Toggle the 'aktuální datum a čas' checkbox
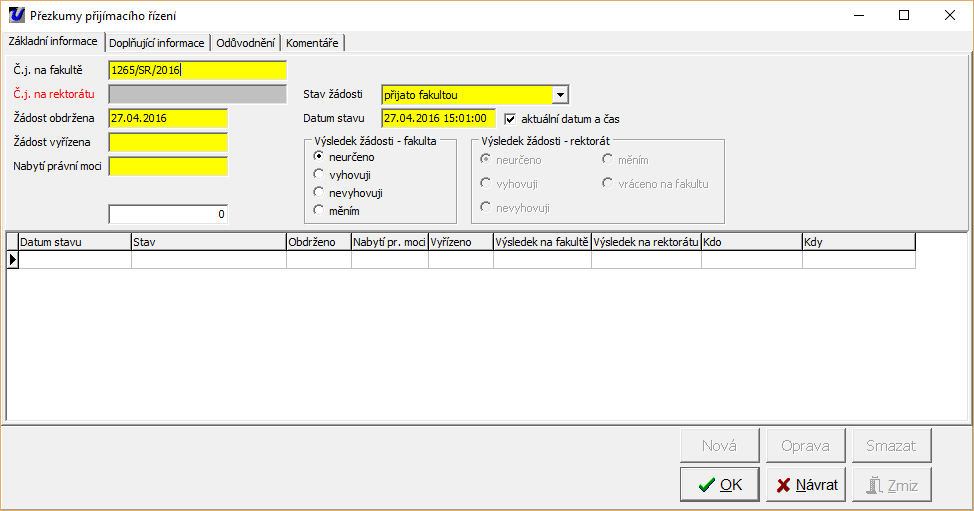 (510, 119)
